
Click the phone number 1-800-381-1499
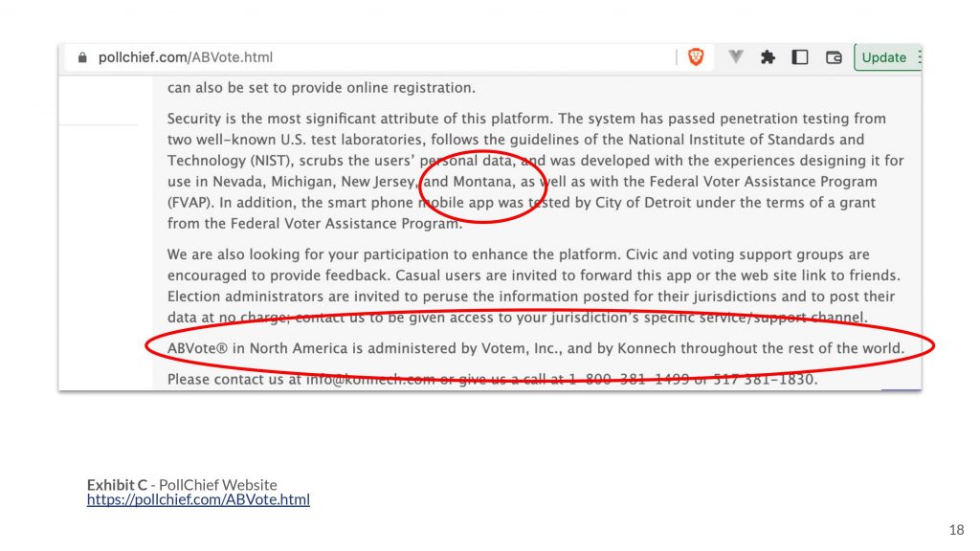pyautogui.click(x=629, y=379)
